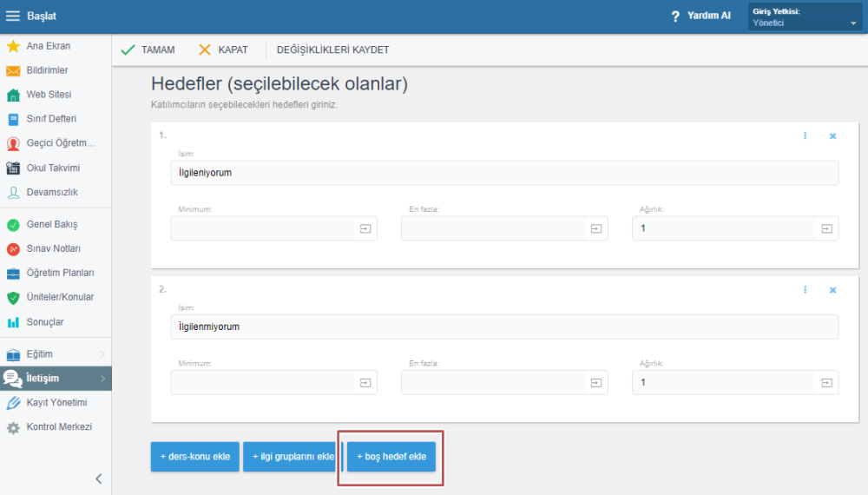Open more options for goal 2
868x495 pixels.
(806, 290)
